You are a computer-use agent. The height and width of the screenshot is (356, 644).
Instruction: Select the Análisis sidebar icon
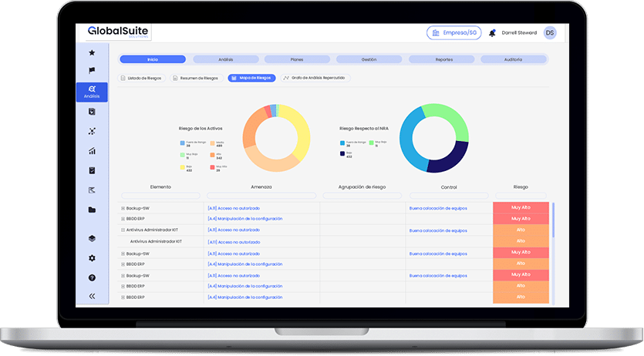coord(92,92)
